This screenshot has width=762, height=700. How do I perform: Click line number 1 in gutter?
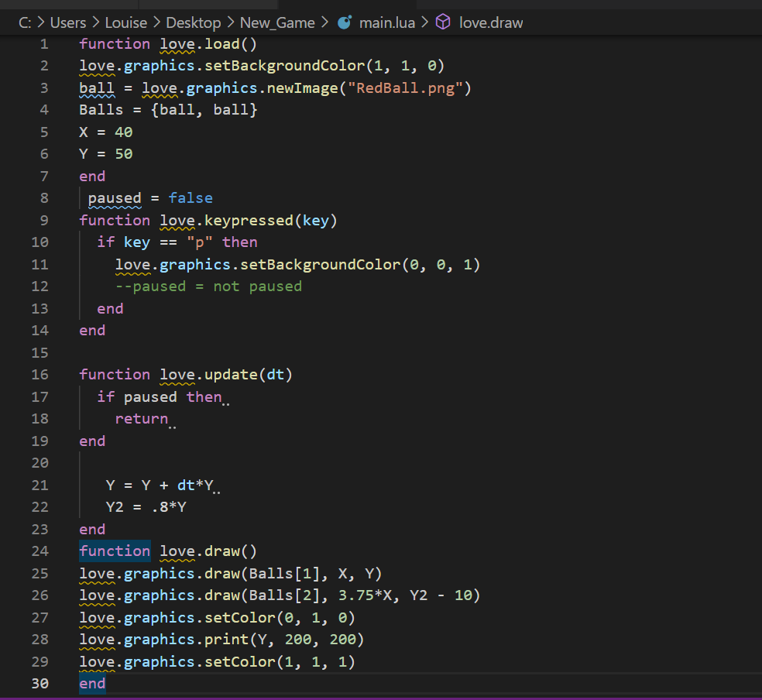44,44
